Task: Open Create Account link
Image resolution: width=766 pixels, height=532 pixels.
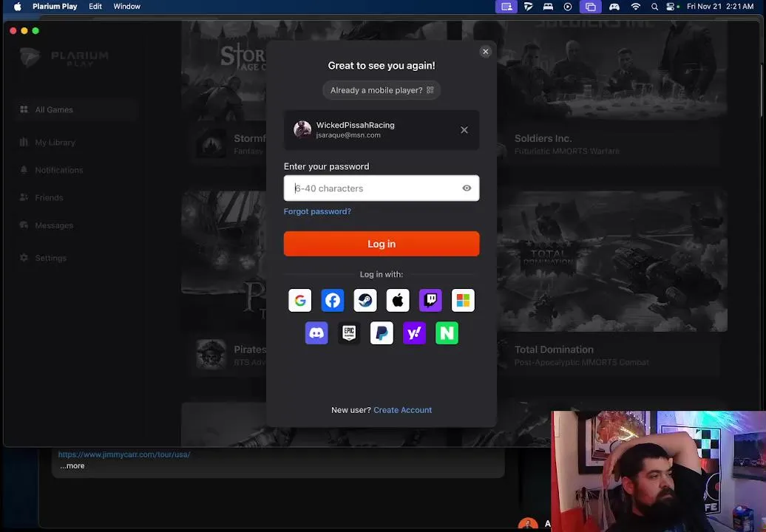Action: click(402, 410)
